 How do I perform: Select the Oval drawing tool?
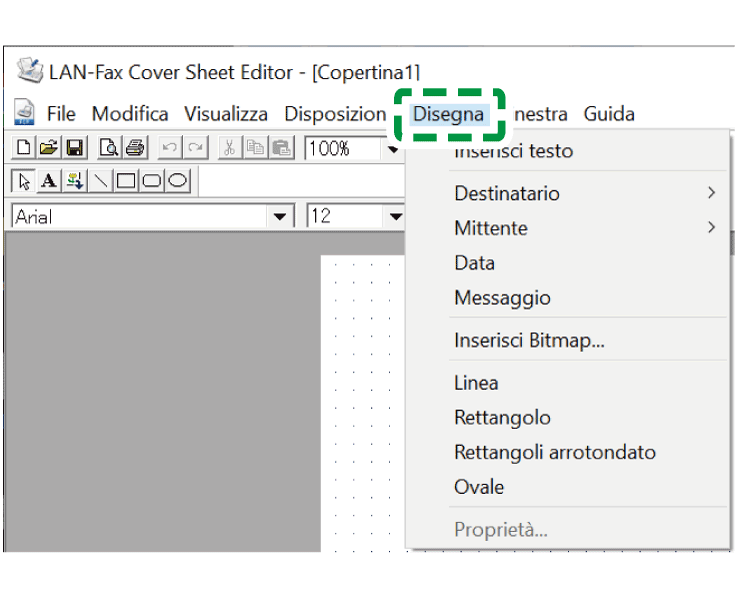coord(178,180)
